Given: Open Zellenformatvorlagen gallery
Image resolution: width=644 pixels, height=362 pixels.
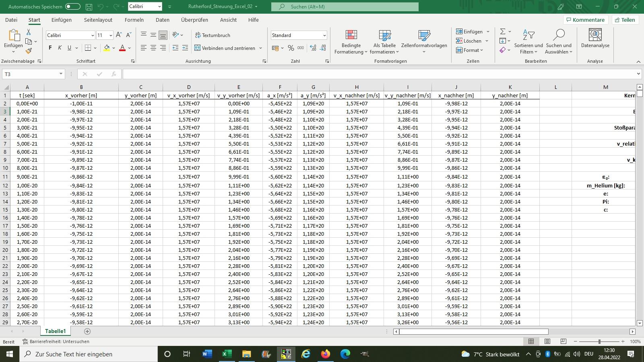Looking at the screenshot, I should coord(424,42).
